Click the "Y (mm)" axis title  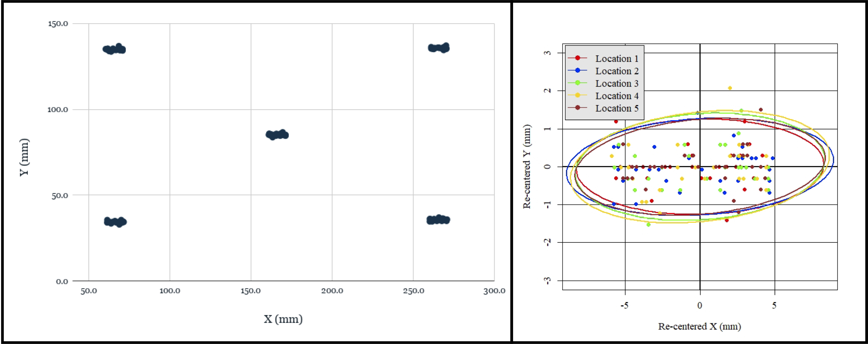pos(24,157)
